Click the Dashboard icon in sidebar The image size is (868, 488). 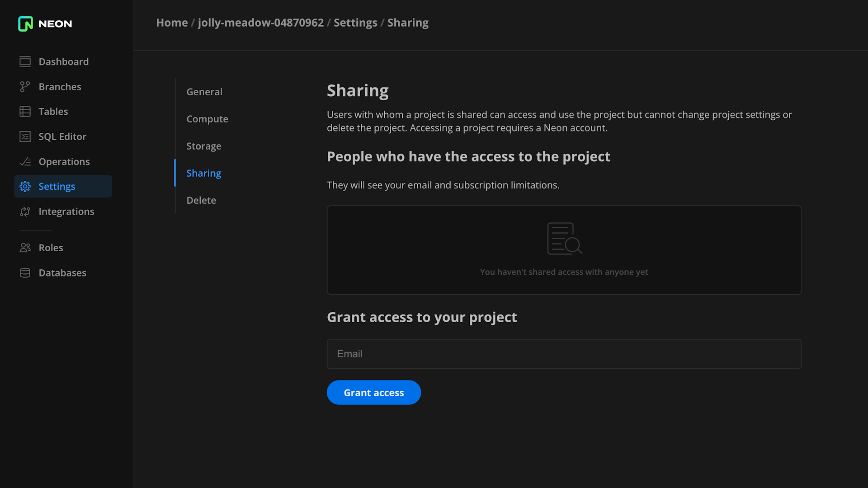(x=24, y=61)
